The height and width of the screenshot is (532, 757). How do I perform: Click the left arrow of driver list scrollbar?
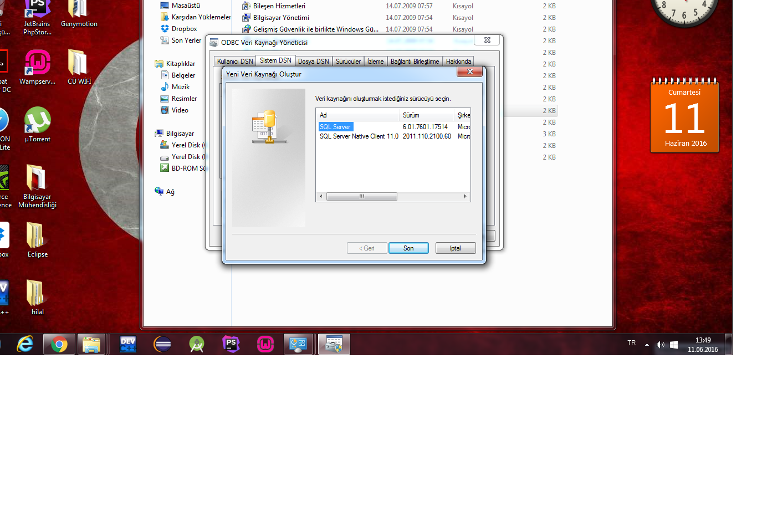coord(321,196)
